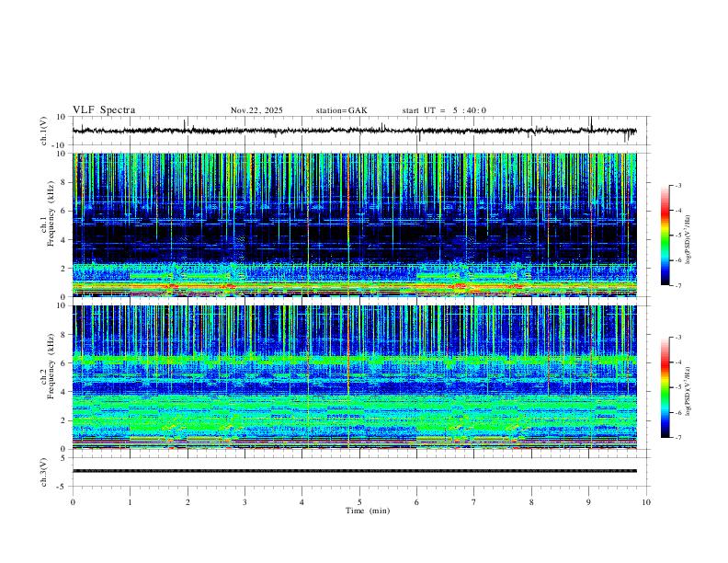Click the "VLF Spectra" title text
This screenshot has height=563, width=728.
pyautogui.click(x=104, y=110)
